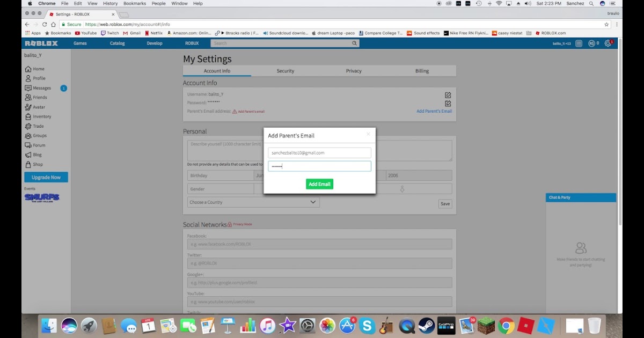Viewport: 644px width, 338px height.
Task: Click the Spotlight search icon in menu bar
Action: (590, 3)
